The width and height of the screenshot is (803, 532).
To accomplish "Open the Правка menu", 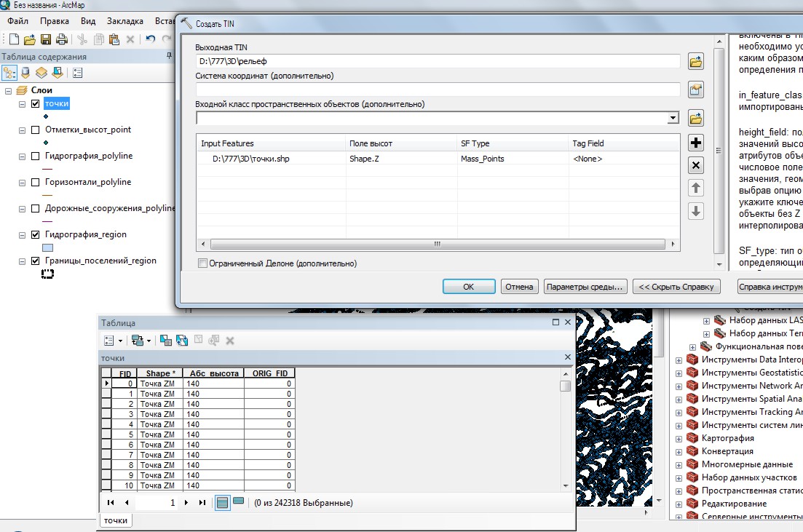I will pyautogui.click(x=55, y=21).
